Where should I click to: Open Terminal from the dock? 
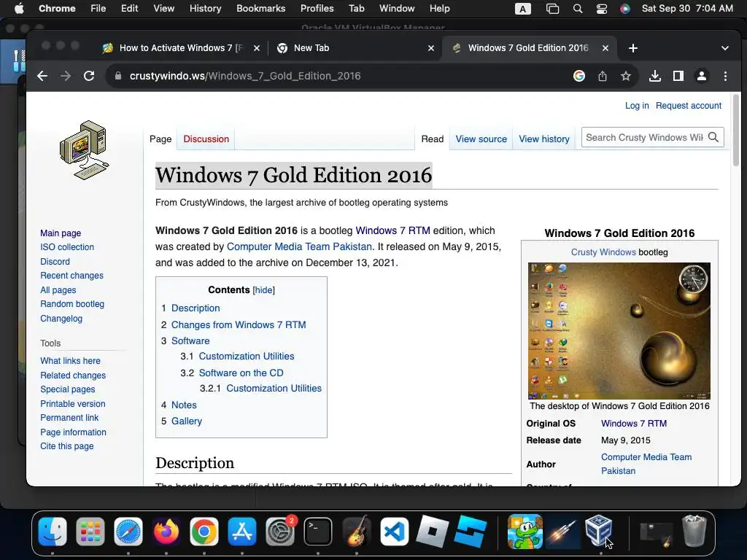tap(318, 532)
